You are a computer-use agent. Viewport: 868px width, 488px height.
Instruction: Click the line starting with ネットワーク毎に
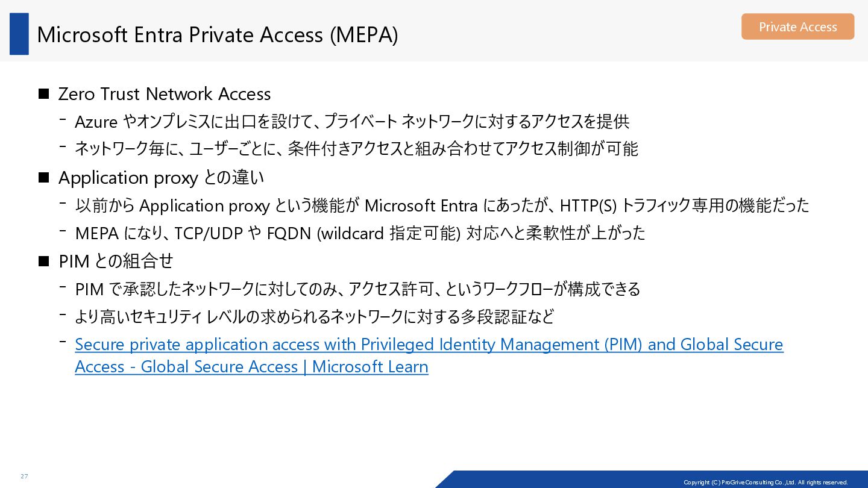click(356, 149)
